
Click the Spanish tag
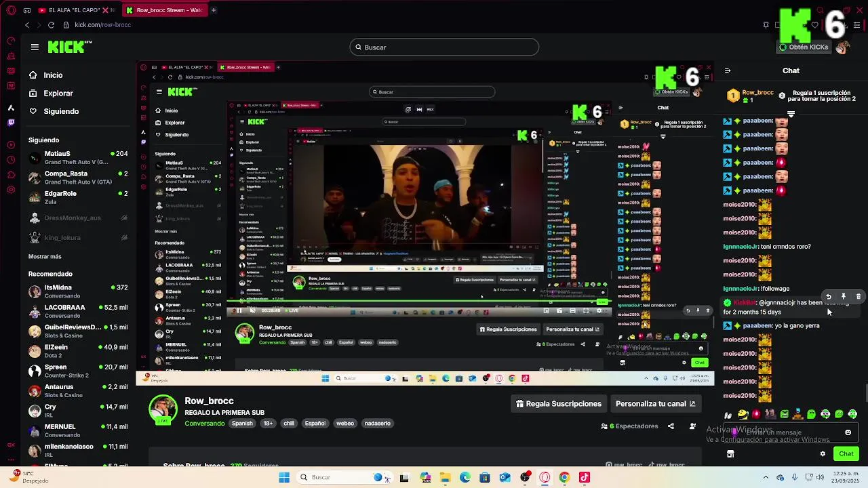(242, 424)
